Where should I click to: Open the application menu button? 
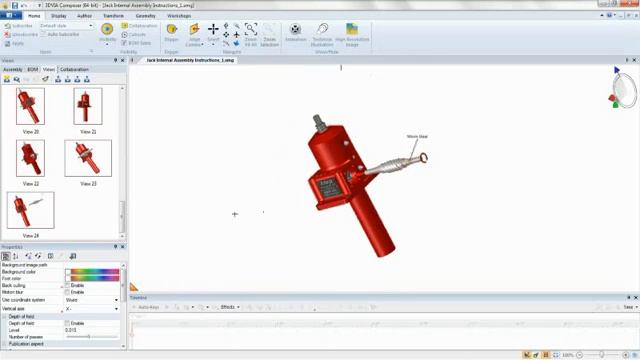point(11,16)
